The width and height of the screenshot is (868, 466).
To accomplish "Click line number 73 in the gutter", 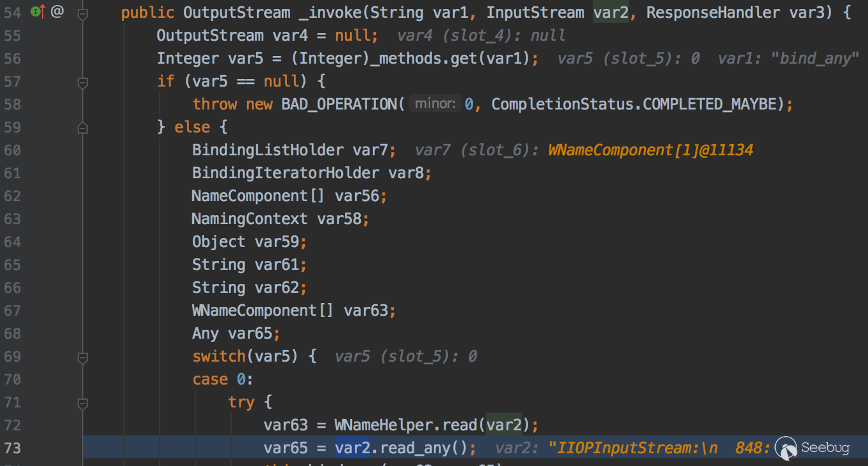I will pos(13,448).
